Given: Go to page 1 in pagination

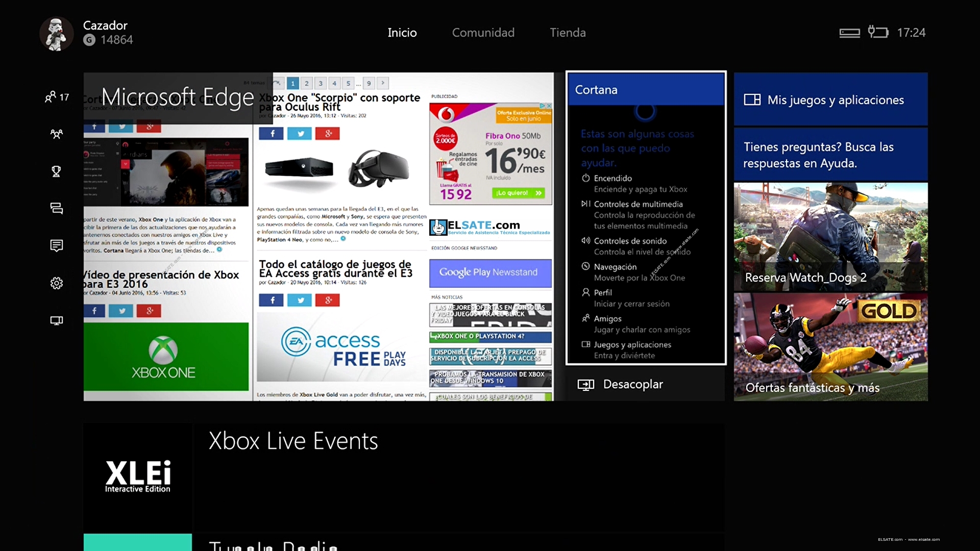Looking at the screenshot, I should (292, 83).
